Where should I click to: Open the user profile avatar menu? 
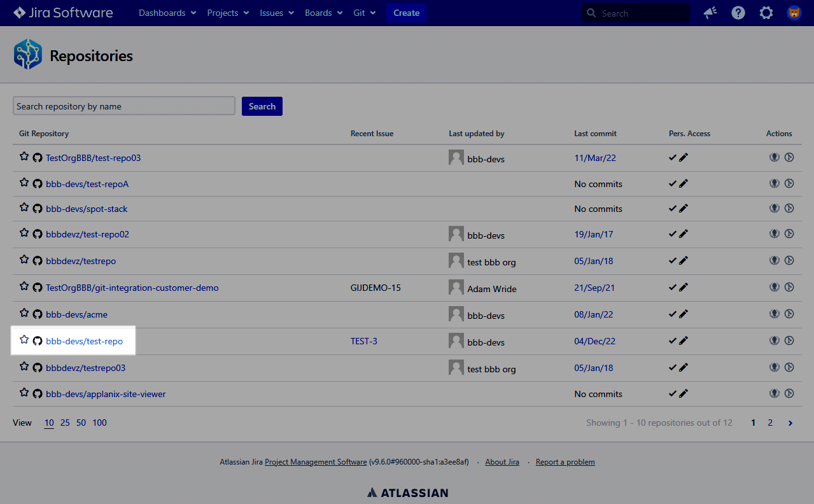[x=794, y=13]
